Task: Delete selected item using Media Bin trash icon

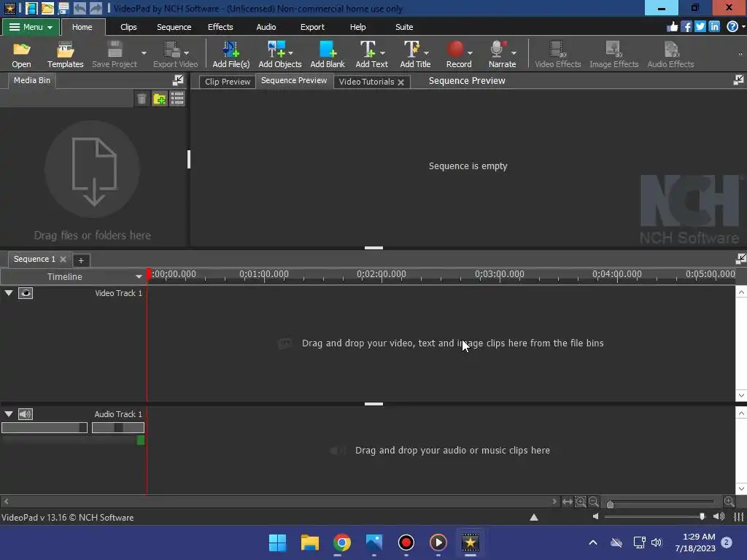Action: [142, 98]
